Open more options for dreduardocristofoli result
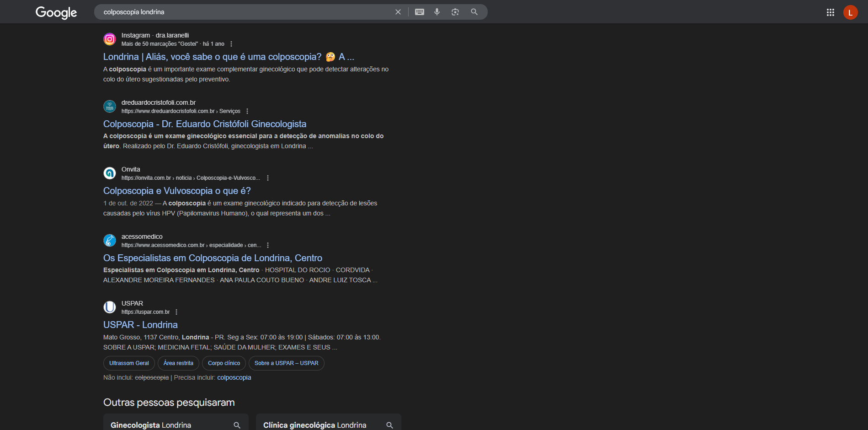The image size is (868, 430). pyautogui.click(x=247, y=111)
